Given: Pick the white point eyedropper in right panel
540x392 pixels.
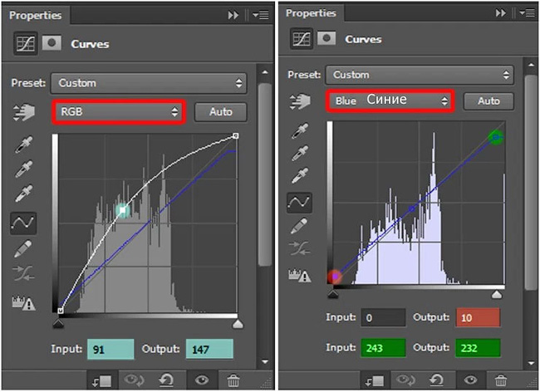Looking at the screenshot, I should click(300, 176).
